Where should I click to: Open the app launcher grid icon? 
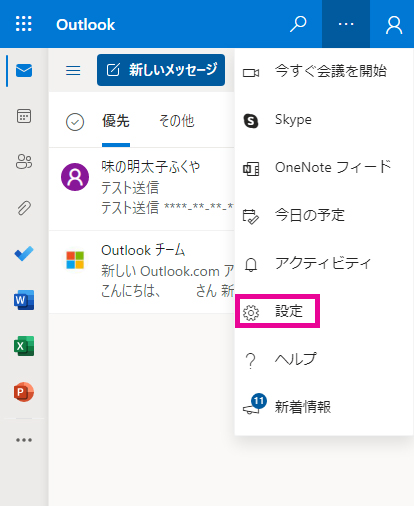tap(24, 24)
